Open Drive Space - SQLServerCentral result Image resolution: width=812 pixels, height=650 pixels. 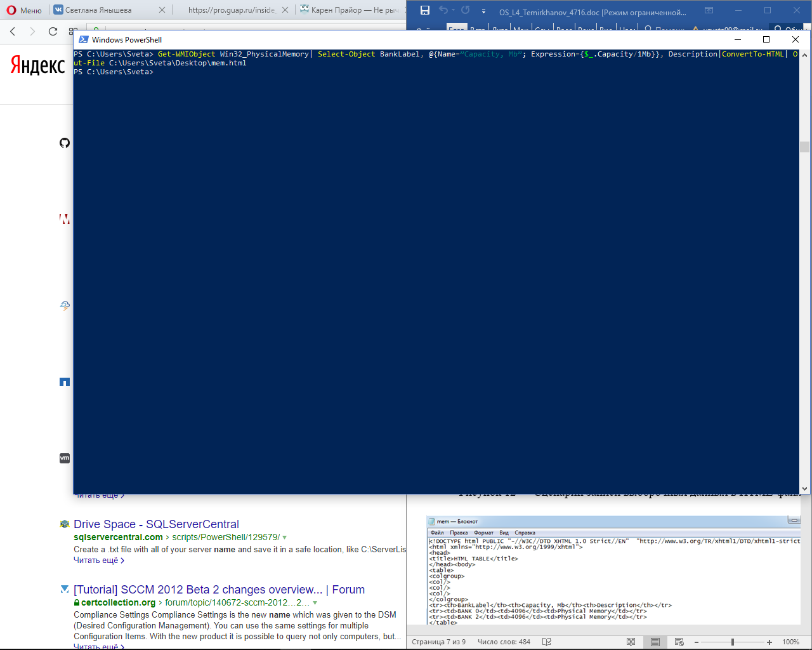coord(156,524)
